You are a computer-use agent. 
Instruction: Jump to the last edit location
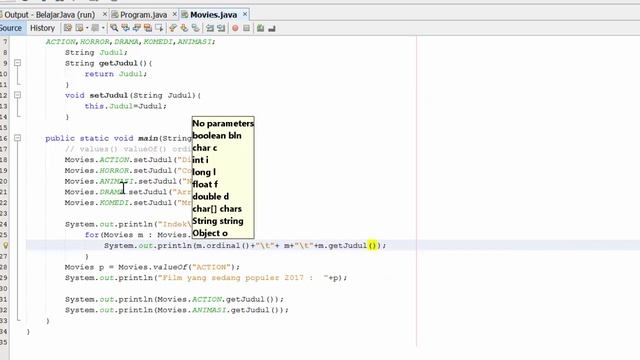pyautogui.click(x=68, y=28)
